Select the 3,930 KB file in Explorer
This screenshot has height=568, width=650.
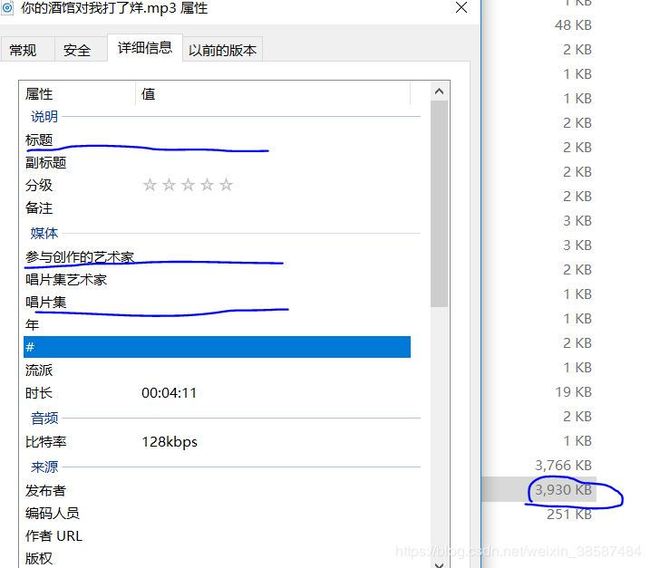pos(563,490)
